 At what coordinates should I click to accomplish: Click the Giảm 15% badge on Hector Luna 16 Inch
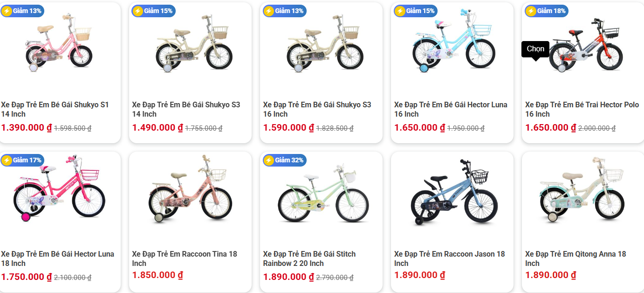tap(415, 11)
